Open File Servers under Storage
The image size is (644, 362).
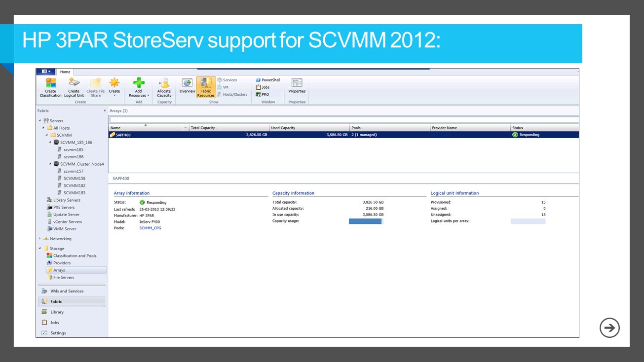pyautogui.click(x=60, y=277)
